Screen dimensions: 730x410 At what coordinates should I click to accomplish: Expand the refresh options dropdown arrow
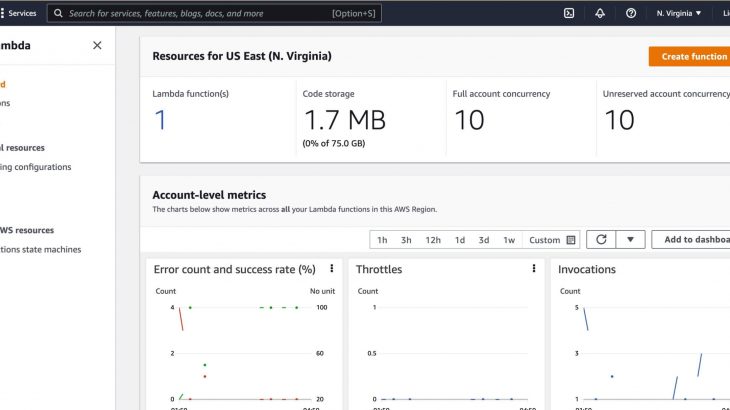[630, 240]
